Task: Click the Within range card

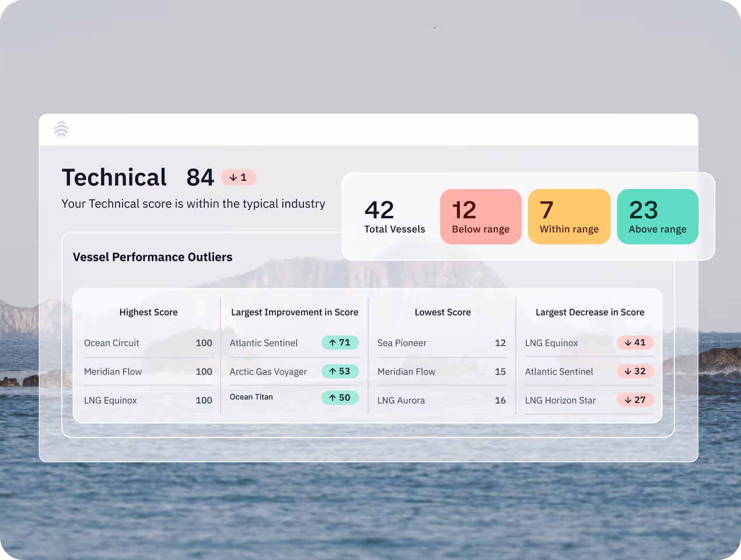Action: coord(569,216)
